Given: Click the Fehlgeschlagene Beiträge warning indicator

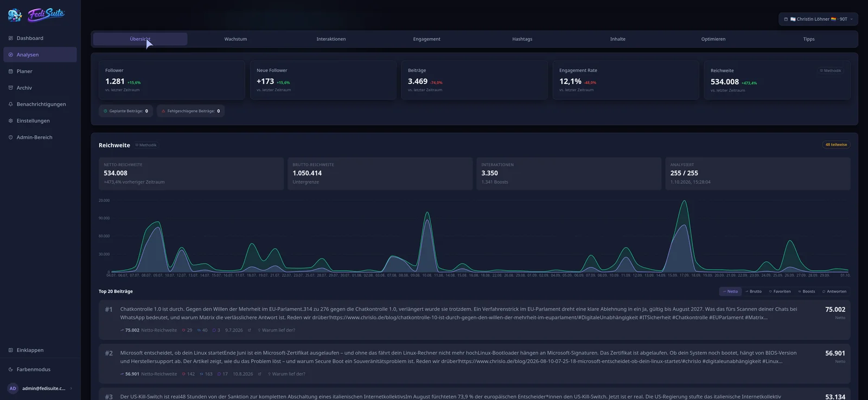Looking at the screenshot, I should coord(190,111).
